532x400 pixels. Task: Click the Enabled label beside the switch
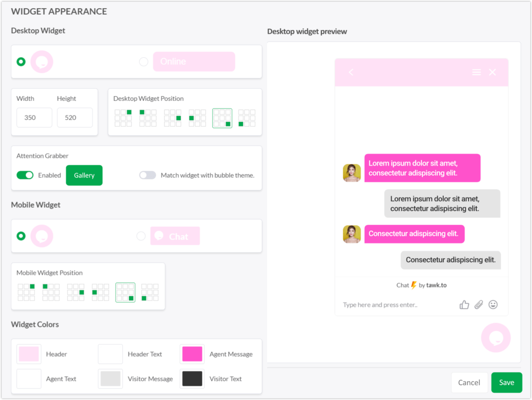[50, 175]
